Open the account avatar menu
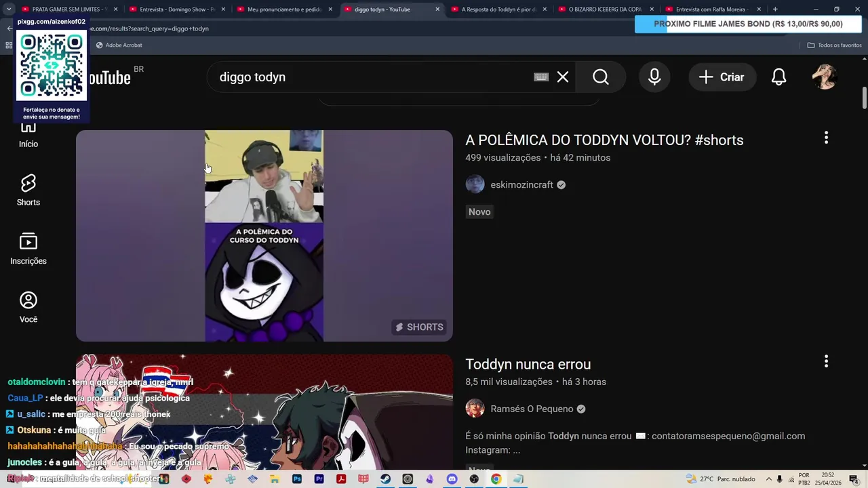Image resolution: width=868 pixels, height=488 pixels. [x=825, y=77]
